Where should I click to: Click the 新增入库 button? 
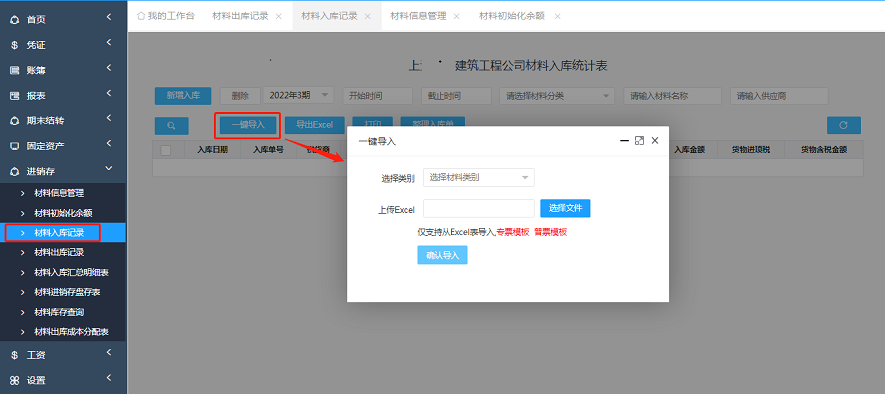point(183,96)
